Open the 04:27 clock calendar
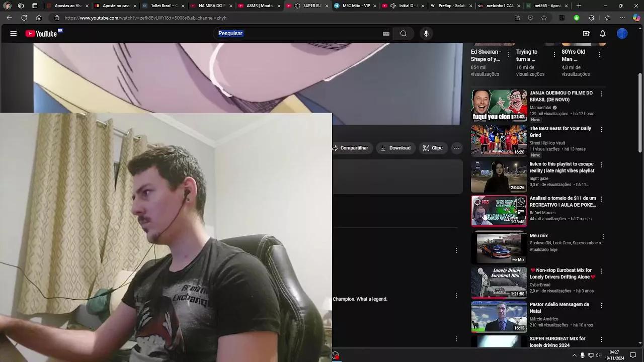 [x=615, y=355]
